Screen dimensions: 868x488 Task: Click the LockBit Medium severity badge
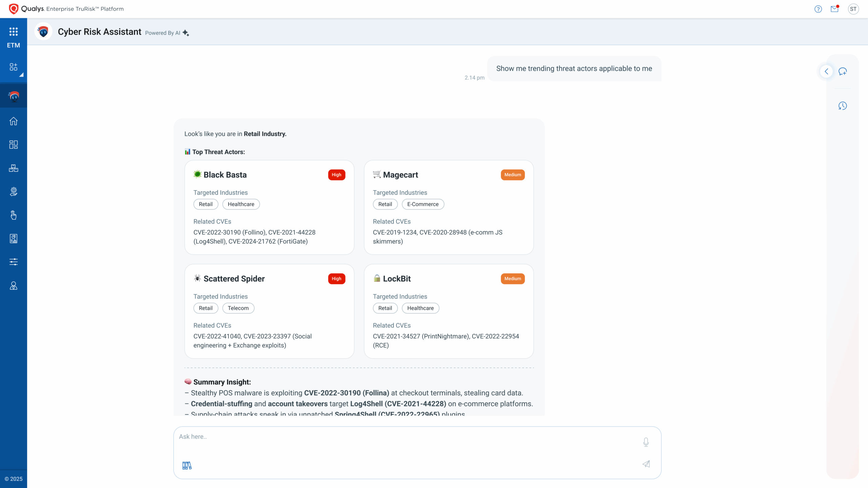click(x=513, y=279)
